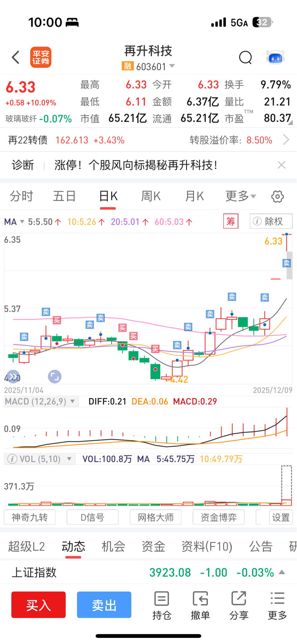
Task: Open chart settings gear icon
Action: pyautogui.click(x=277, y=196)
